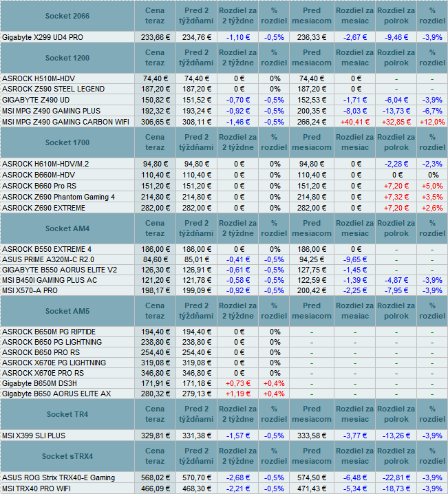Click ASROCK B660M-HDV product name
448x494 pixels.
[39, 175]
